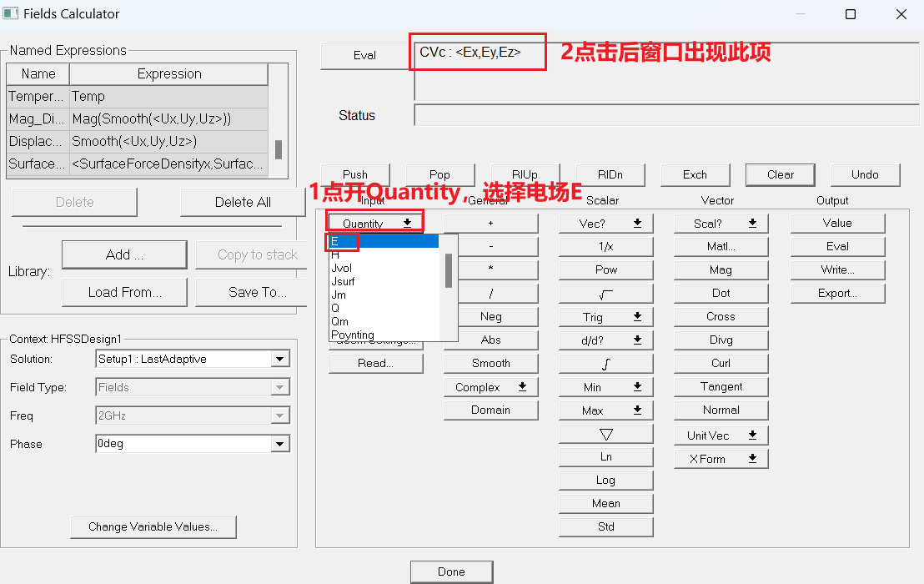This screenshot has height=584, width=924.
Task: Click the Curl button
Action: (721, 364)
